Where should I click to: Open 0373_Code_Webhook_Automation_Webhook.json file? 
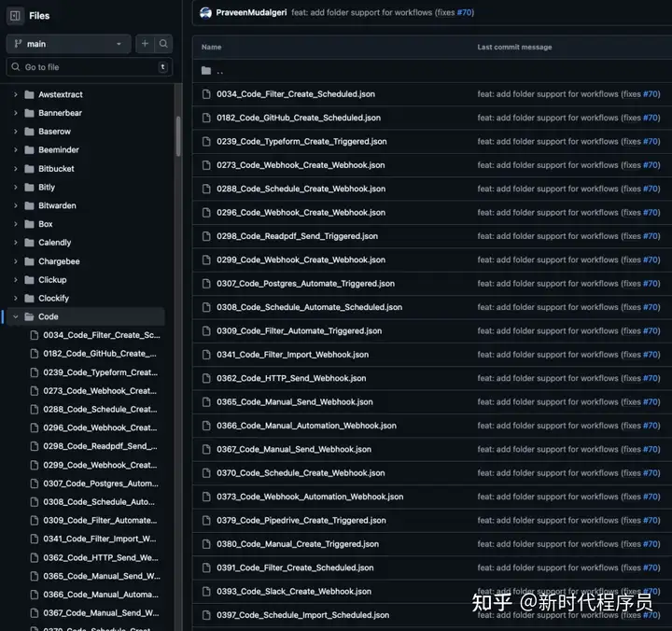(310, 497)
